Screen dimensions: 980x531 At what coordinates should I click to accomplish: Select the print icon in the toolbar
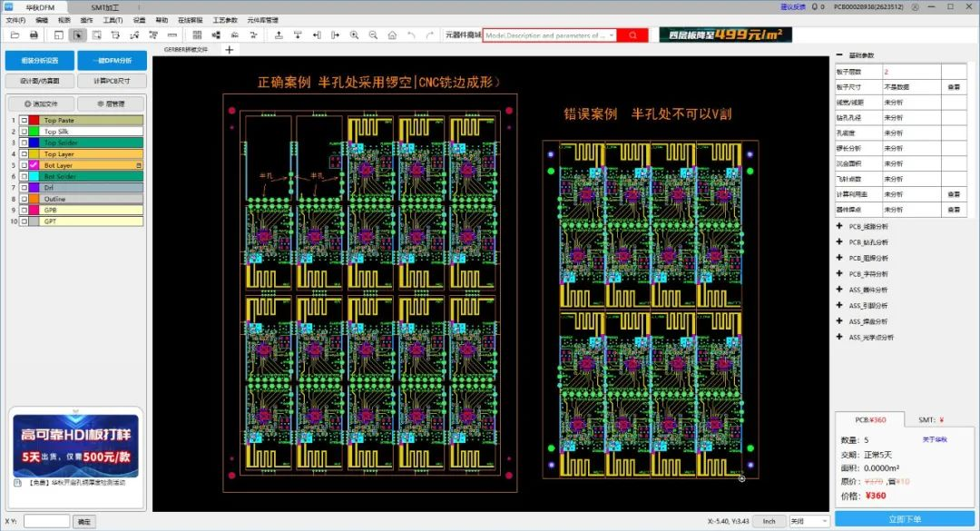point(32,34)
